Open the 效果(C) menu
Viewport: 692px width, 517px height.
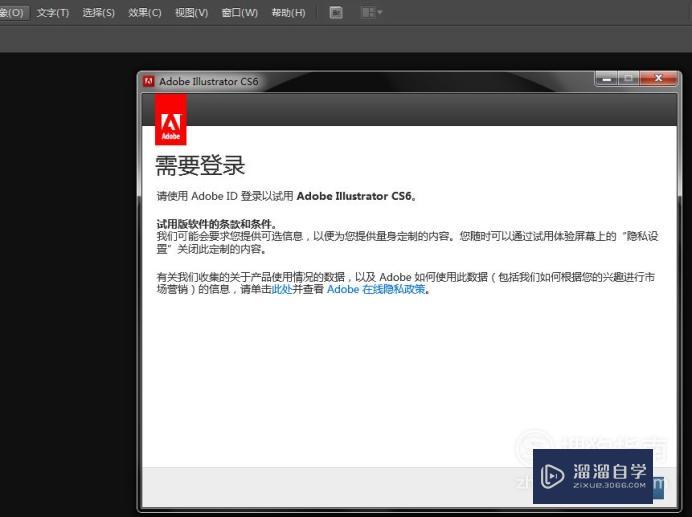(x=145, y=13)
